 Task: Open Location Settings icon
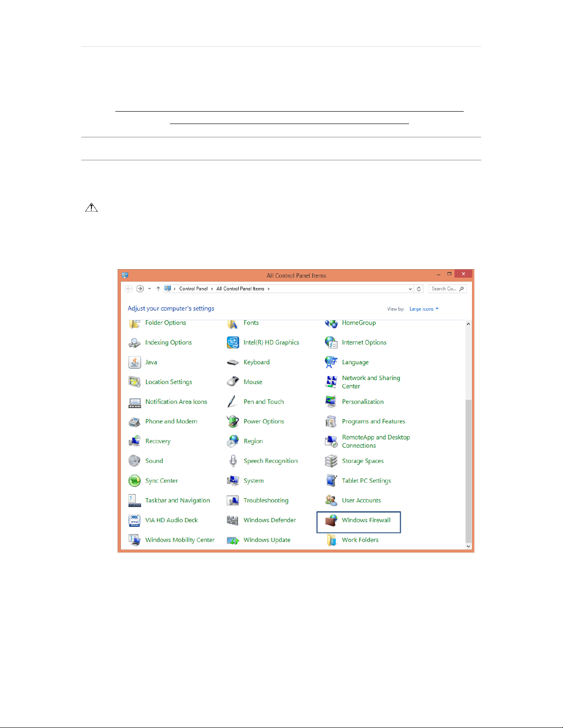pyautogui.click(x=135, y=382)
